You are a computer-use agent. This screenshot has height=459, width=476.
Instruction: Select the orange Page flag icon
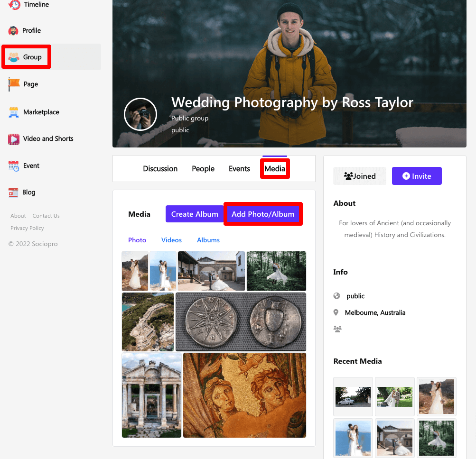pyautogui.click(x=14, y=84)
